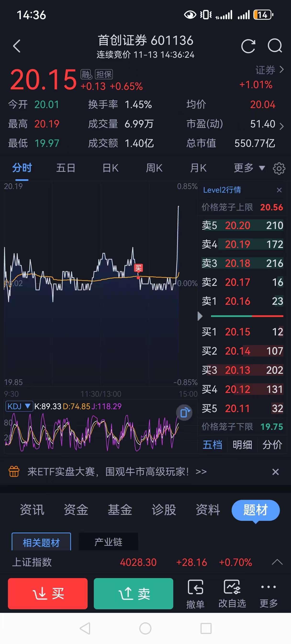
Task: Open the 资料 company info tab
Action: 208,510
